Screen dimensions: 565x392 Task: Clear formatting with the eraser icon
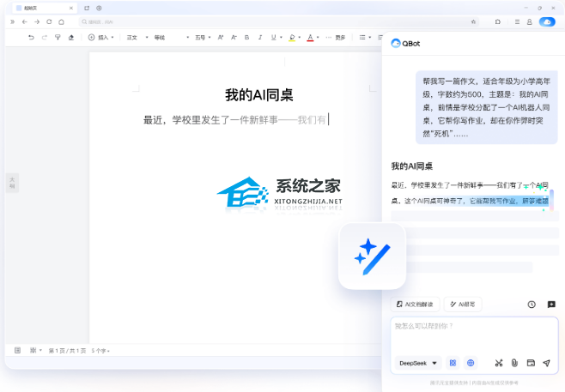pos(71,37)
